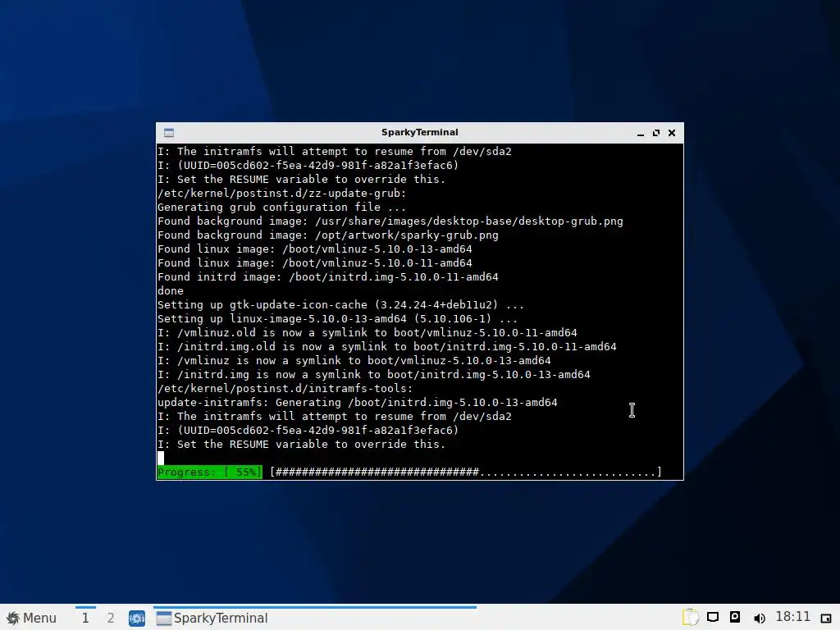The width and height of the screenshot is (840, 630).
Task: Select SparkyTerminal taskbar entry
Action: (314, 618)
